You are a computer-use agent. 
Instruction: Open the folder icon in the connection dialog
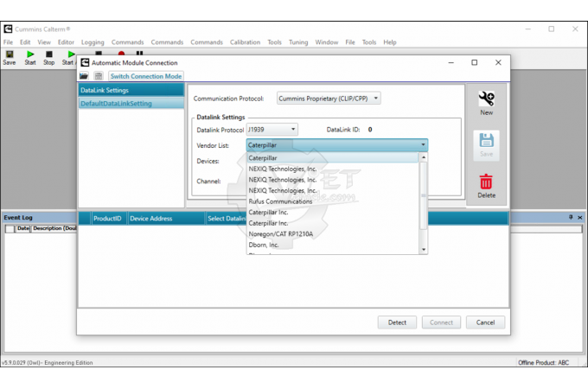pos(84,76)
